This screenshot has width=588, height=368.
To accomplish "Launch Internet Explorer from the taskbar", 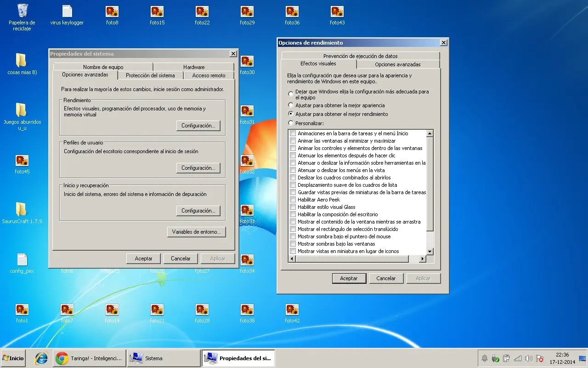I will tap(42, 358).
